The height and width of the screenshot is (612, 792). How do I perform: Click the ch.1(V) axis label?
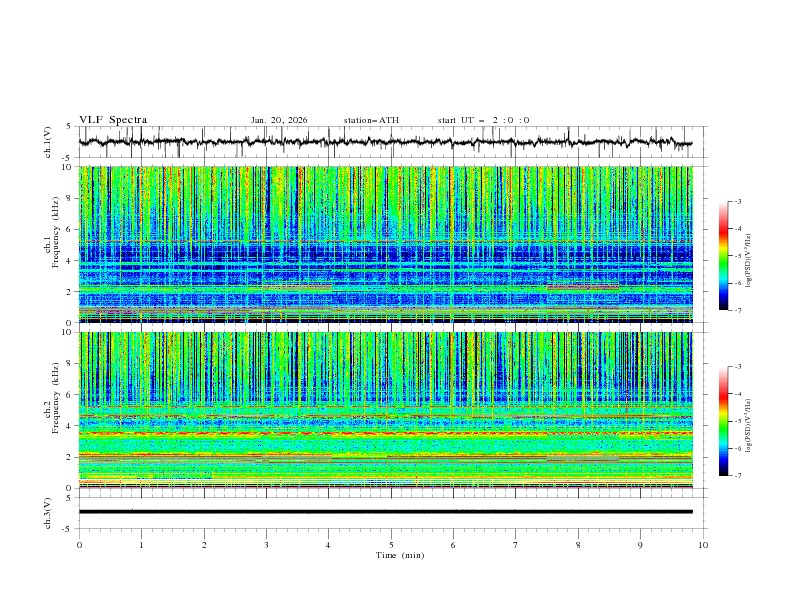(x=50, y=142)
